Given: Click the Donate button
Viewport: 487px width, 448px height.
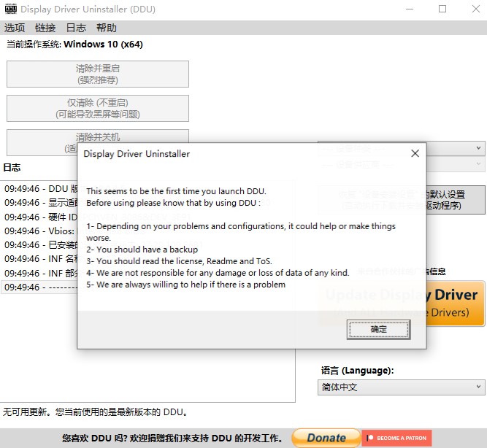Looking at the screenshot, I should (326, 438).
